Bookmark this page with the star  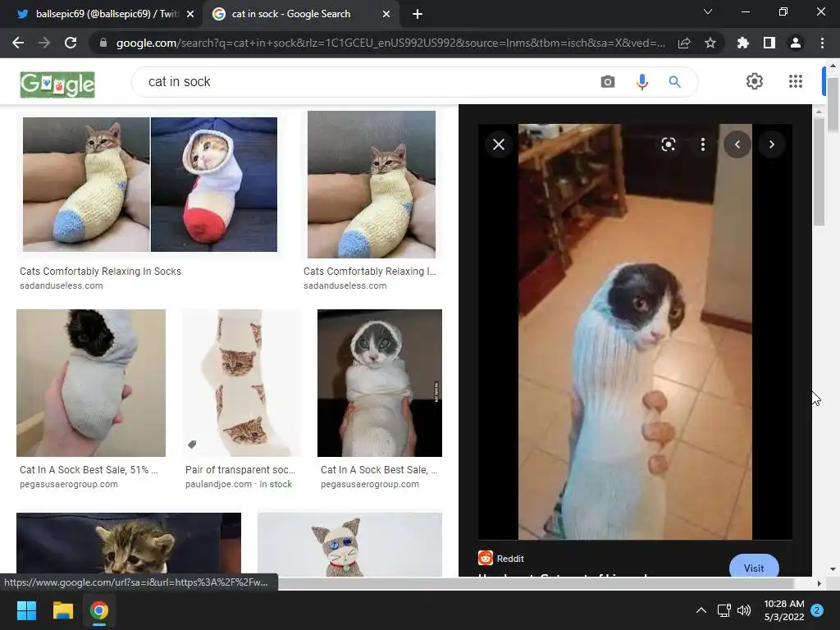(x=710, y=43)
